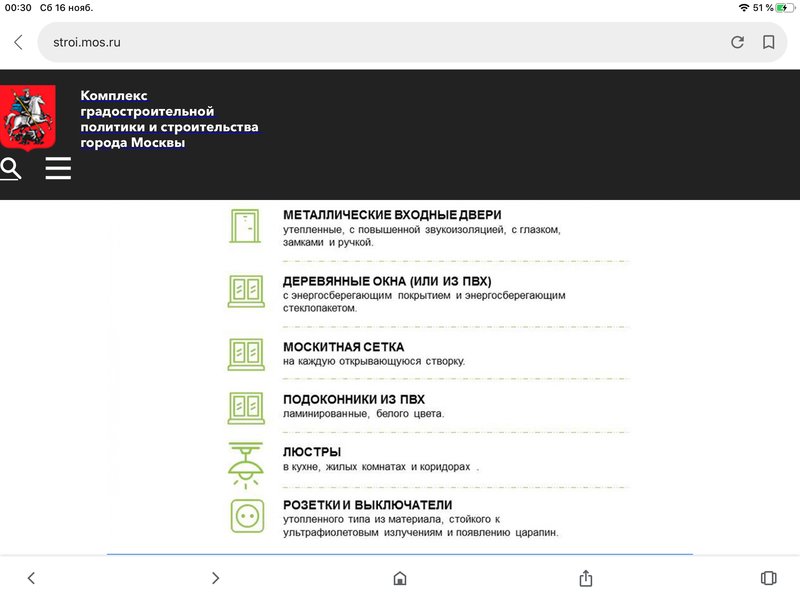Image resolution: width=800 pixels, height=600 pixels.
Task: Tap the browser back arrow beside the address bar
Action: click(x=19, y=42)
